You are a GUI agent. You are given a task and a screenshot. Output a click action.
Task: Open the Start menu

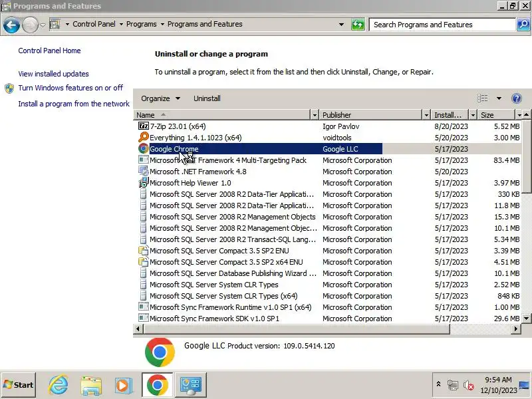[x=19, y=385]
